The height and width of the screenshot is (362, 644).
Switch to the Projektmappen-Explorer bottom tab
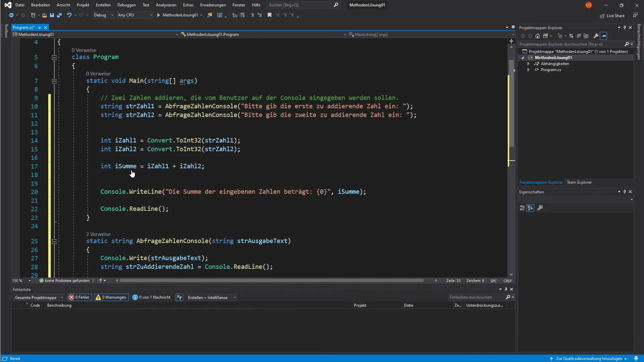pos(541,182)
